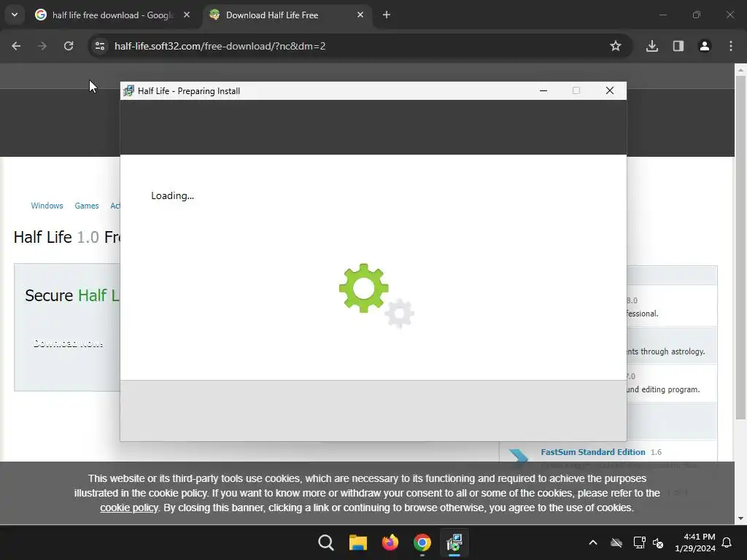Launch Firefox from taskbar
The width and height of the screenshot is (747, 560).
pos(390,542)
